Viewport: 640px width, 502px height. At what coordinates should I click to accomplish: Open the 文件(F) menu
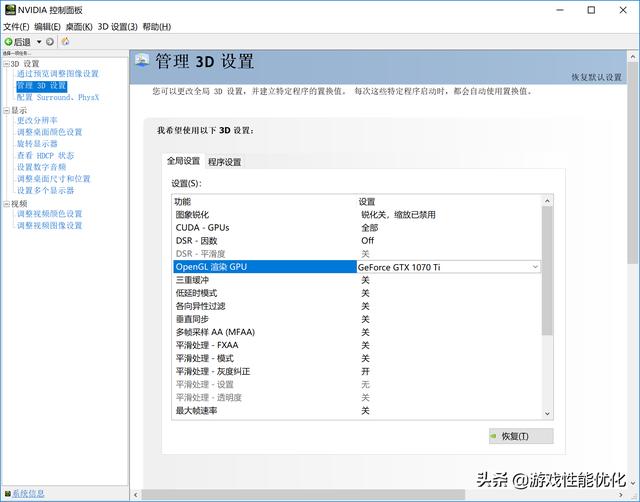point(16,27)
